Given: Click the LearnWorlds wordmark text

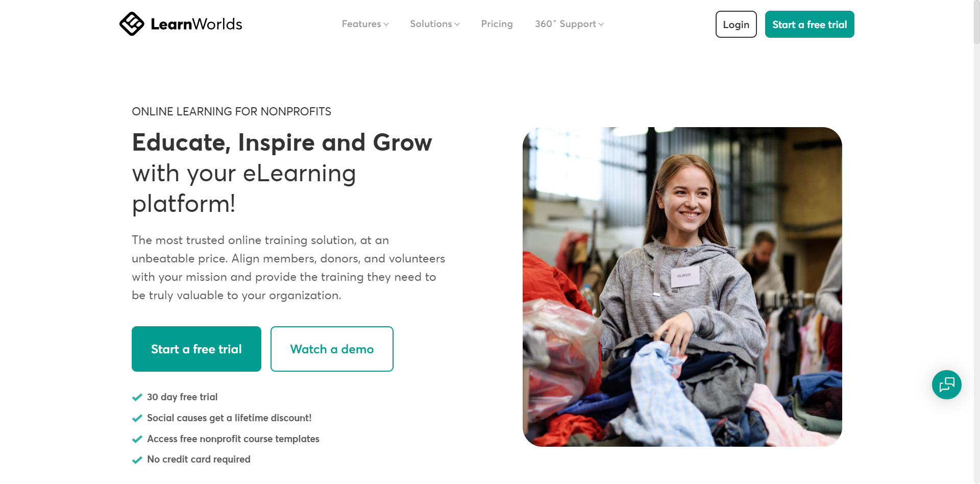Looking at the screenshot, I should coord(197,24).
